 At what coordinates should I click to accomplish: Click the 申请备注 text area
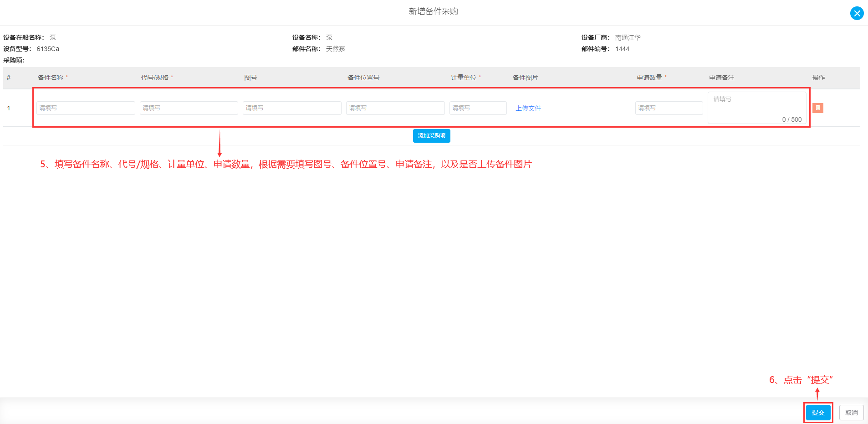click(757, 108)
